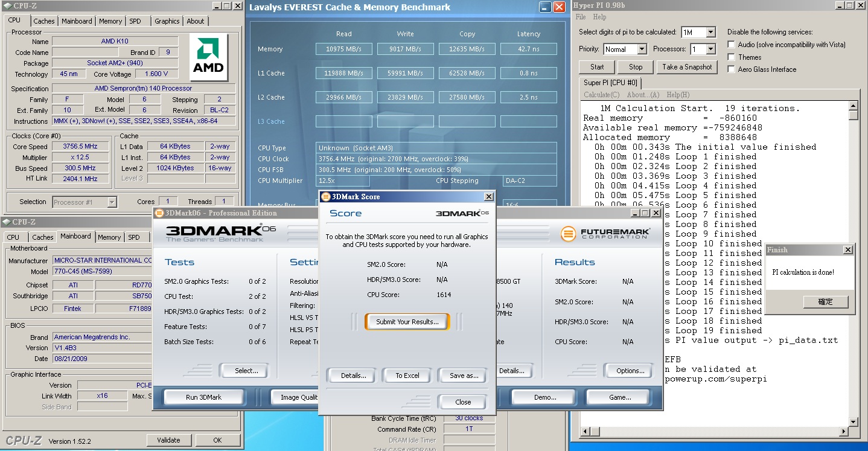Switch to CPU tab in lower CPU-Z
Image resolution: width=868 pixels, height=451 pixels.
13,237
